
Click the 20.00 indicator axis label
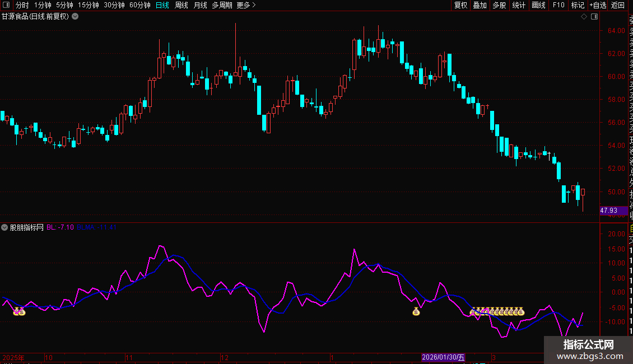click(616, 234)
